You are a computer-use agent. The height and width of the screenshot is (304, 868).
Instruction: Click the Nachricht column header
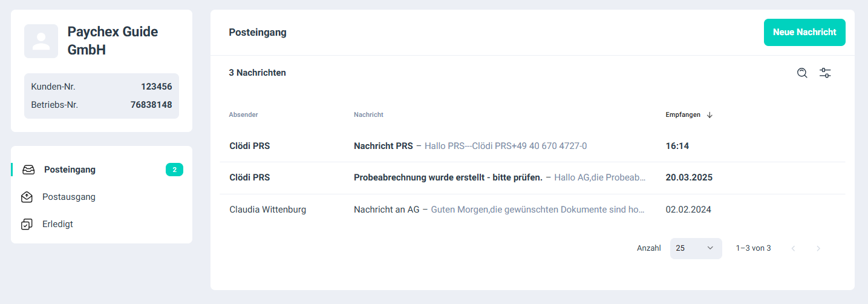368,115
